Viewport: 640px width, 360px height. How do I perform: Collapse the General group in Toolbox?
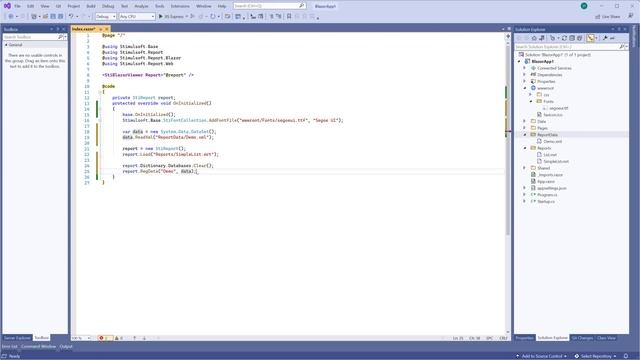click(x=6, y=45)
